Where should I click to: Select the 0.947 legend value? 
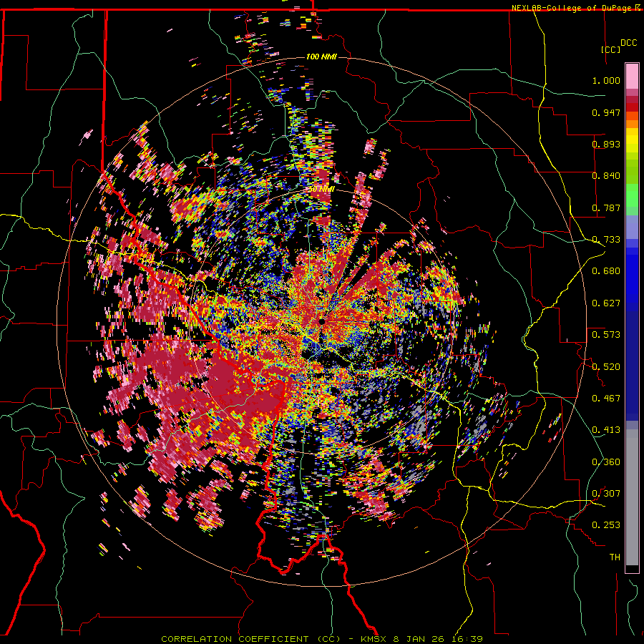606,112
